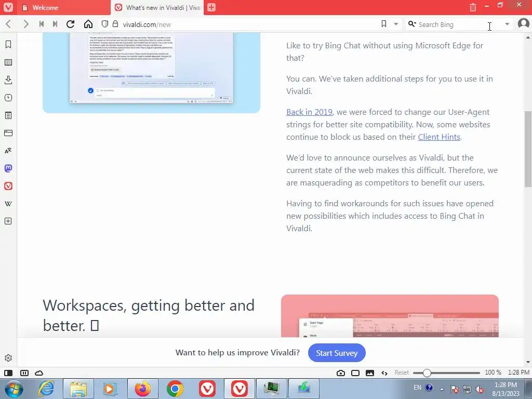The height and width of the screenshot is (399, 532).
Task: Open the sync cloud status
Action: 39,373
